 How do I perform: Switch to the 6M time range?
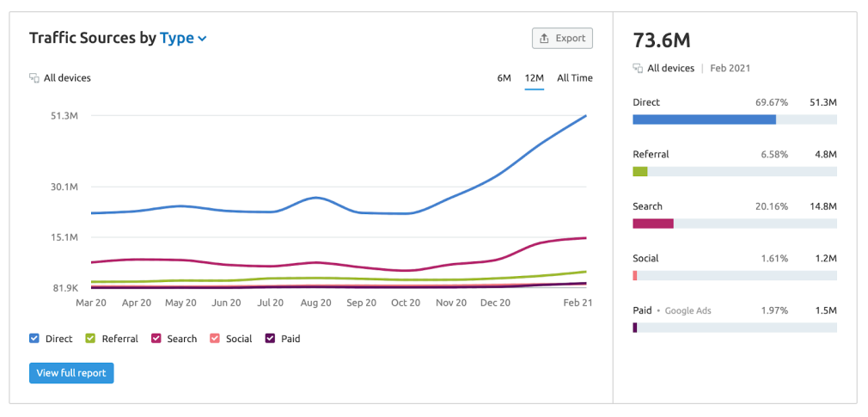(504, 78)
